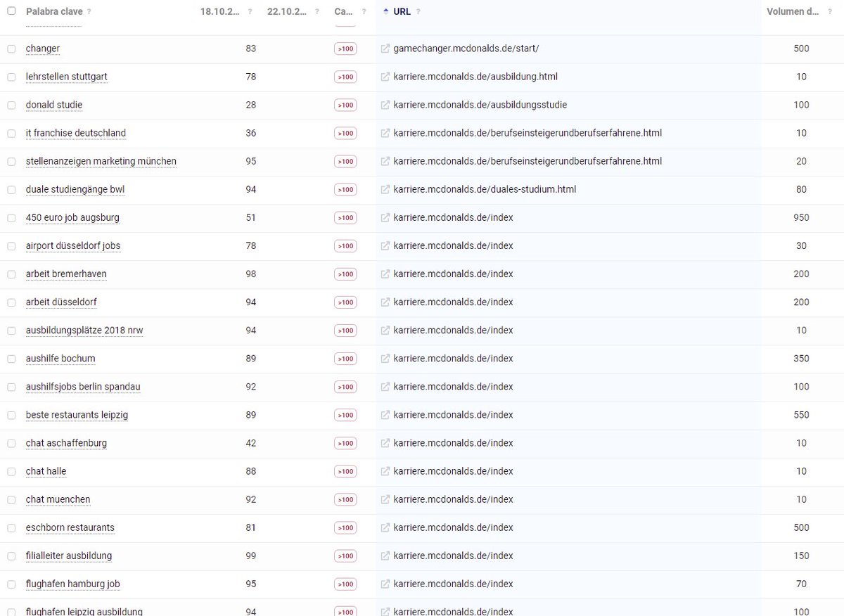Check the box for keyword changer

(x=11, y=49)
